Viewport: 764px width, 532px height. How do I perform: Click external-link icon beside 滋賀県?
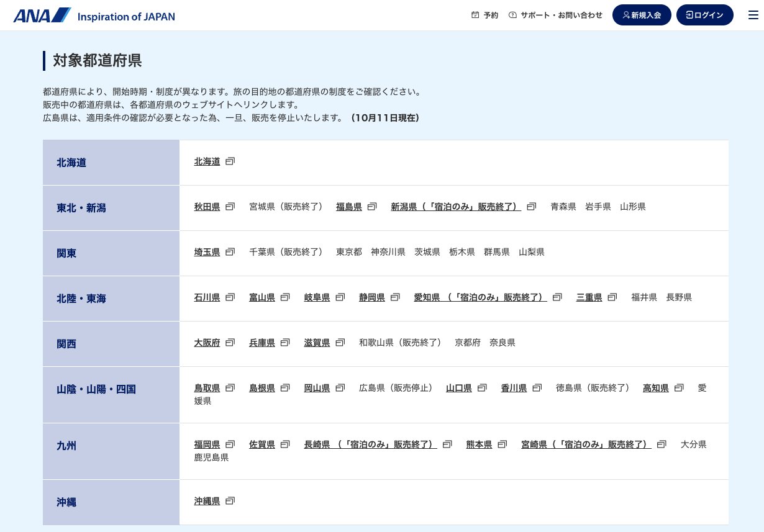(x=340, y=343)
